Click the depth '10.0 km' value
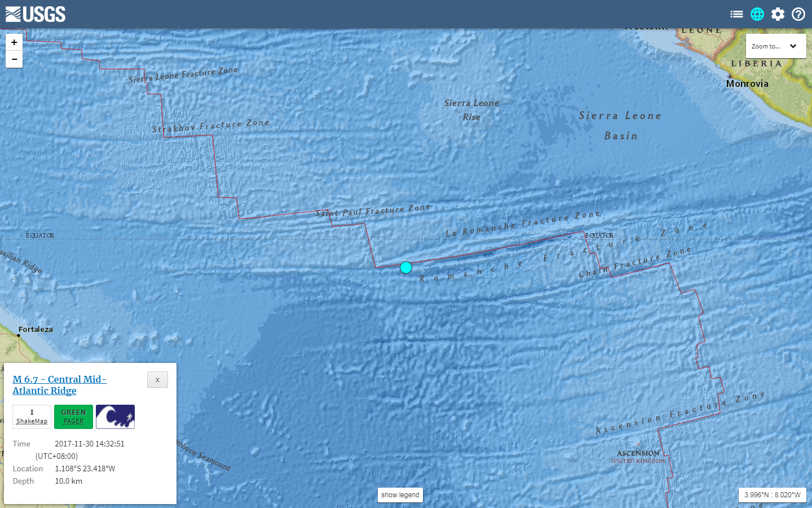This screenshot has height=508, width=812. 69,481
